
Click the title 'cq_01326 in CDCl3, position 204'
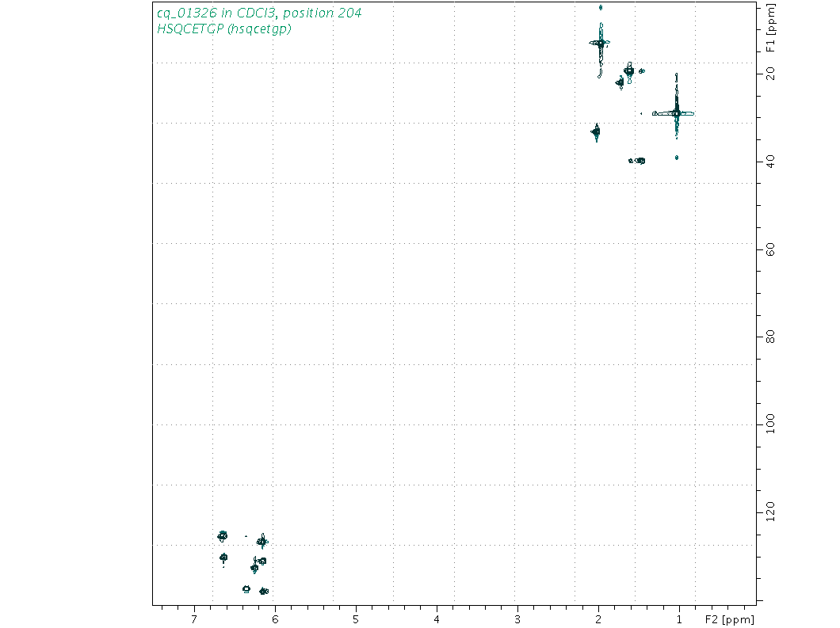coord(259,13)
